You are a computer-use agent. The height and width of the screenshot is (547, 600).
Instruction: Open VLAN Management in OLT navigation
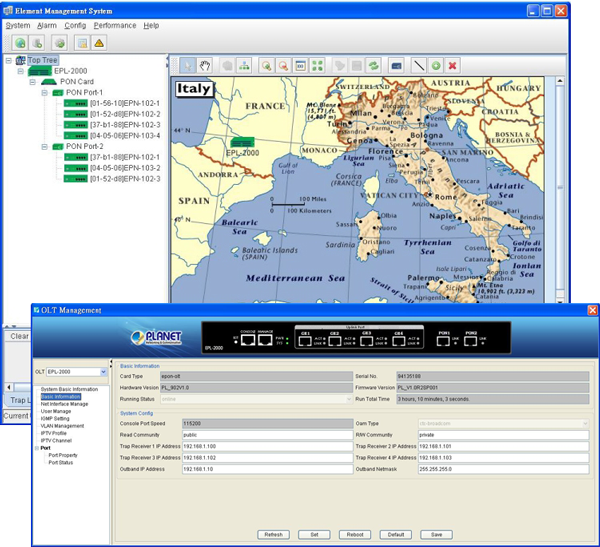[x=62, y=426]
